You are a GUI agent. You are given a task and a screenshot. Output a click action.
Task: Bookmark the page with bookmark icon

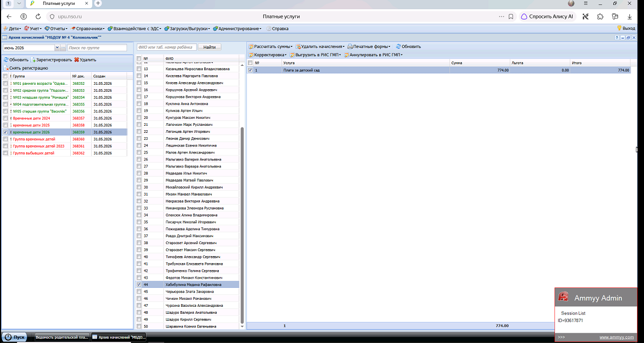click(x=511, y=17)
